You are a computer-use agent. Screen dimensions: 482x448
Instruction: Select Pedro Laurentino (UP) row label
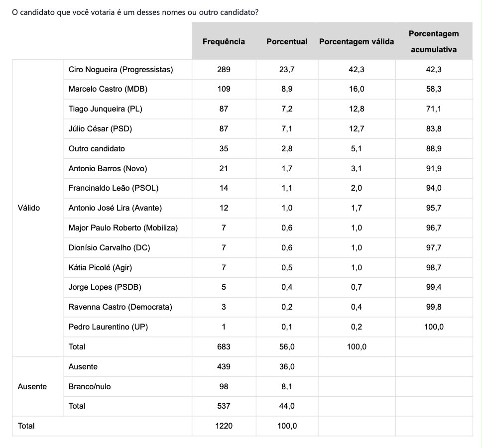click(108, 327)
